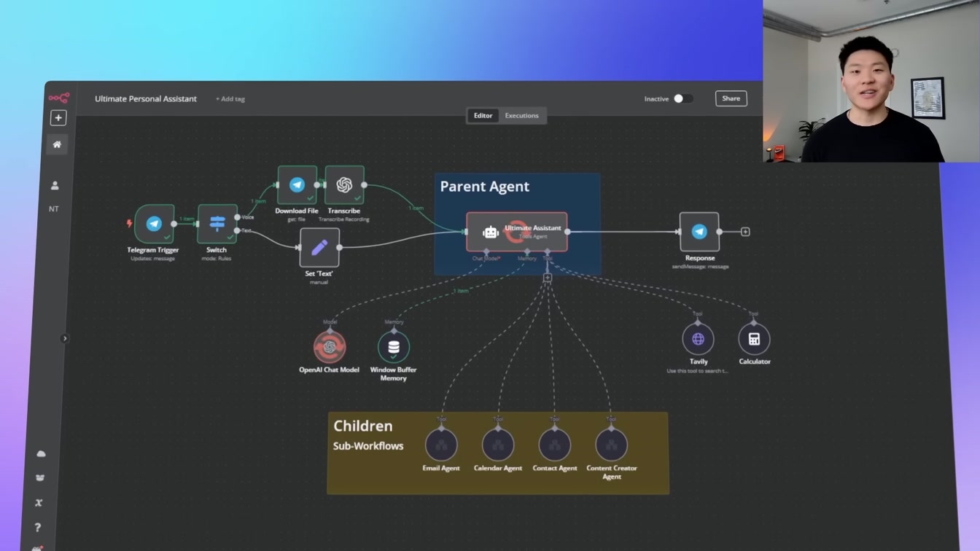Click the Chat Model connector on agent

coord(486,252)
